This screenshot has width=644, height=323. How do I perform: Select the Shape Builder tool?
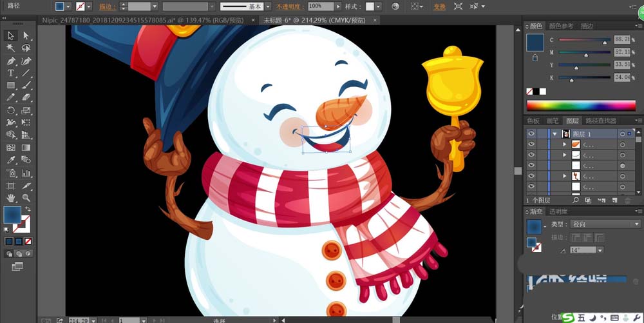click(11, 135)
